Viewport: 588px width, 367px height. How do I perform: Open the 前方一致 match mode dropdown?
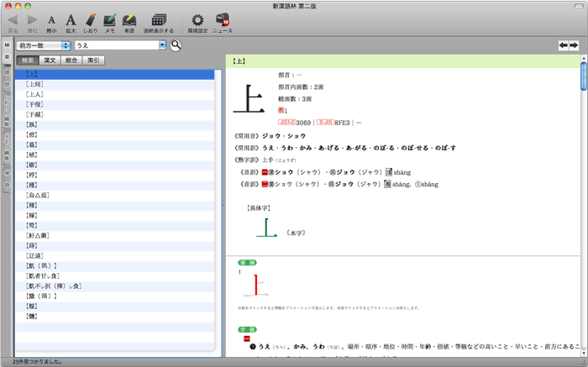[x=44, y=45]
